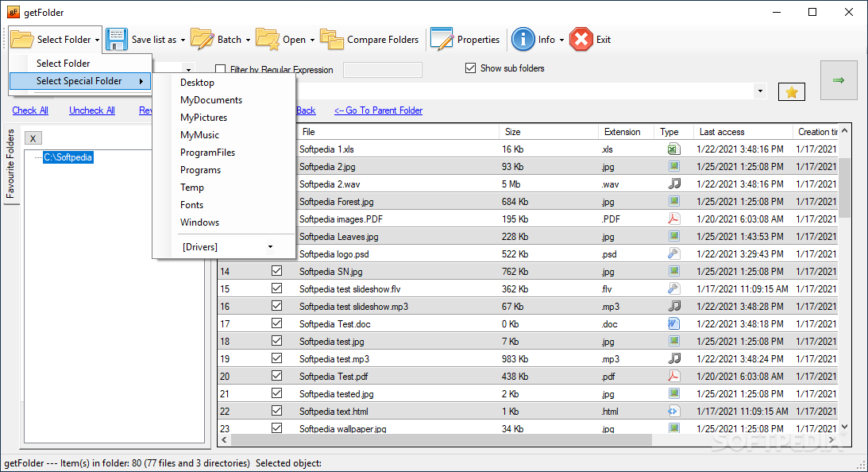This screenshot has height=472, width=868.
Task: Sort by the Extension column header
Action: point(626,132)
